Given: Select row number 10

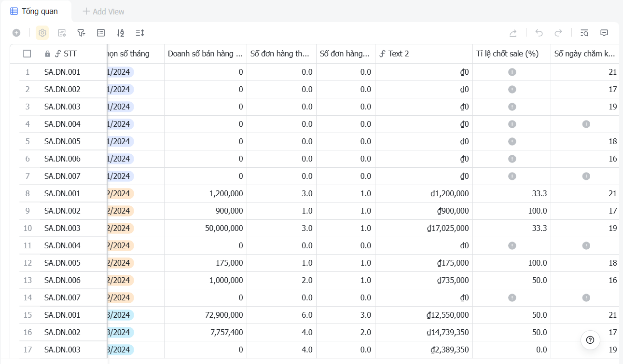Looking at the screenshot, I should point(28,228).
